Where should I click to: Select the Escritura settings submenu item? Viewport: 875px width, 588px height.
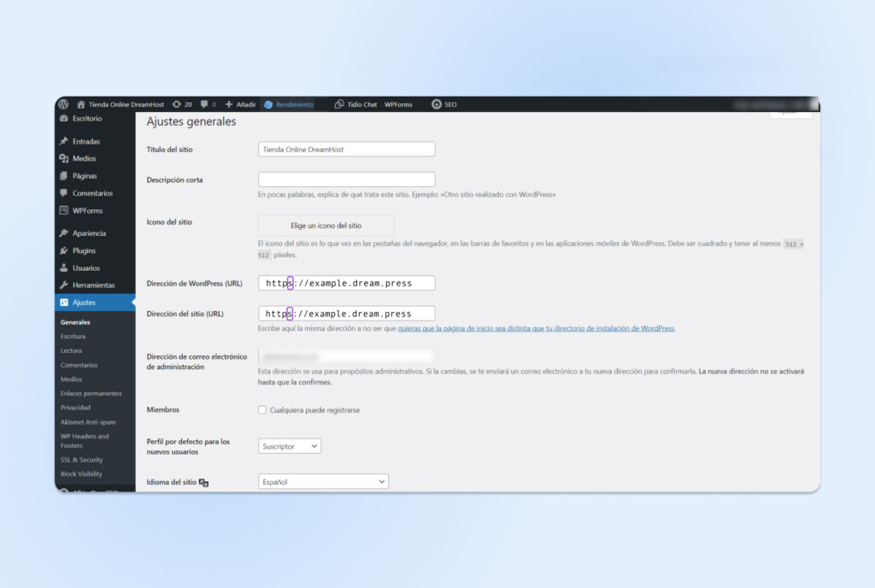73,337
